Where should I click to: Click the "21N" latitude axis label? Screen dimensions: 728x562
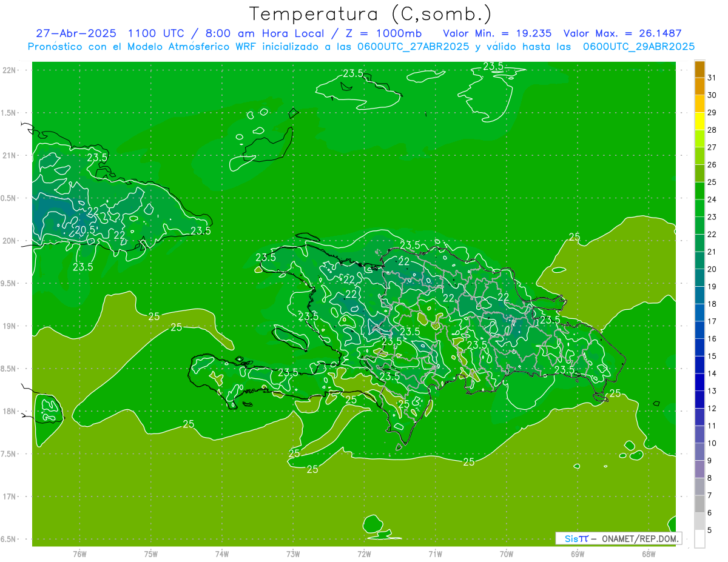[8, 156]
